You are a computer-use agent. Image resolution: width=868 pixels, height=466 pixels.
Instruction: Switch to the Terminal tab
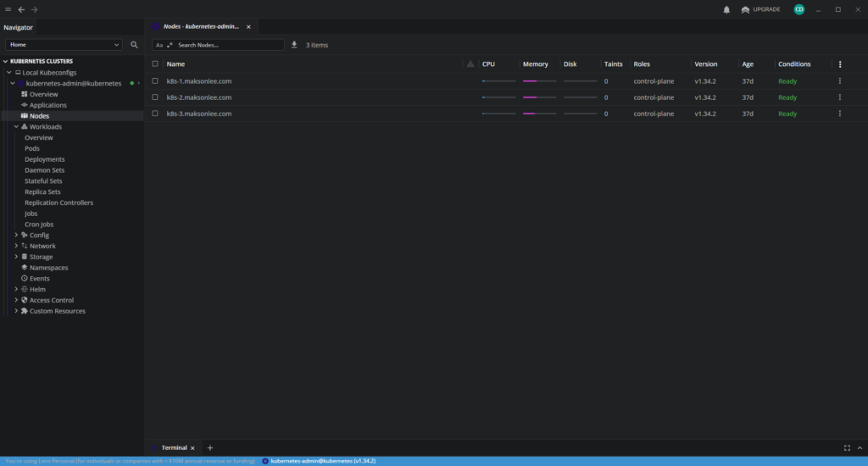pos(173,447)
